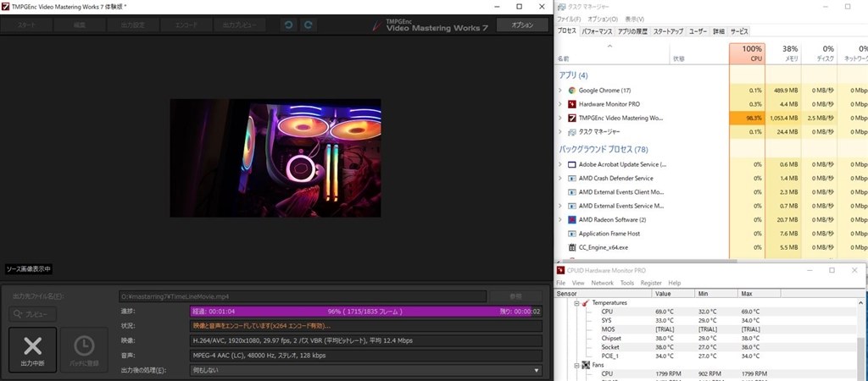Image resolution: width=868 pixels, height=381 pixels.
Task: Click 参照 browse button beside output file
Action: click(516, 296)
